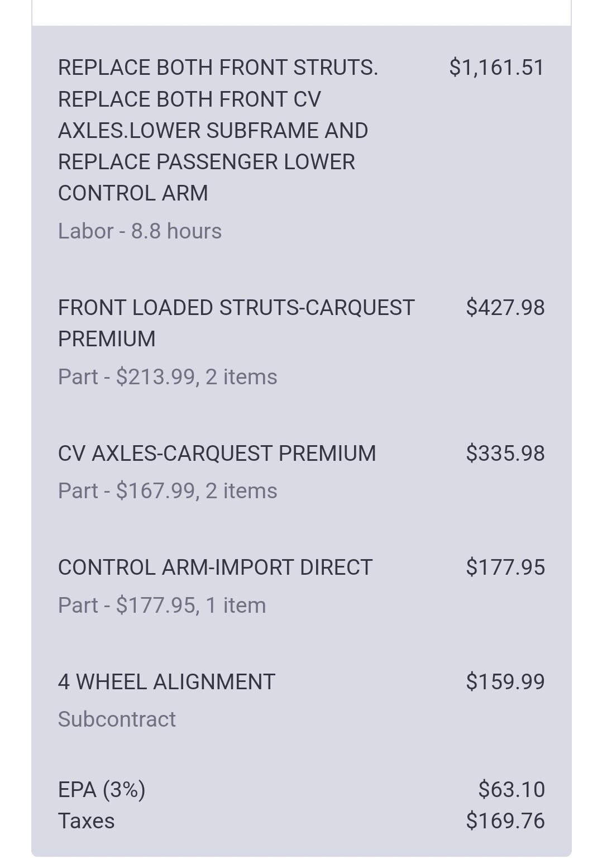Image resolution: width=602 pixels, height=868 pixels.
Task: Select the $169.76 taxes amount
Action: (x=505, y=821)
